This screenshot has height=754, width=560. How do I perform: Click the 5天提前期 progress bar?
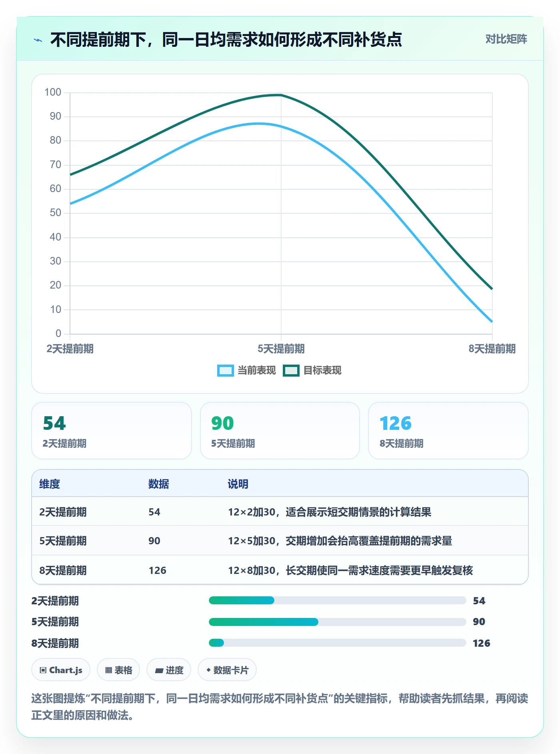[x=337, y=622]
